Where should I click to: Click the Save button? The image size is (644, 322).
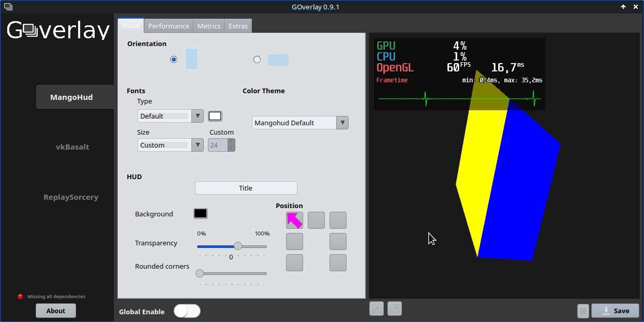click(615, 311)
